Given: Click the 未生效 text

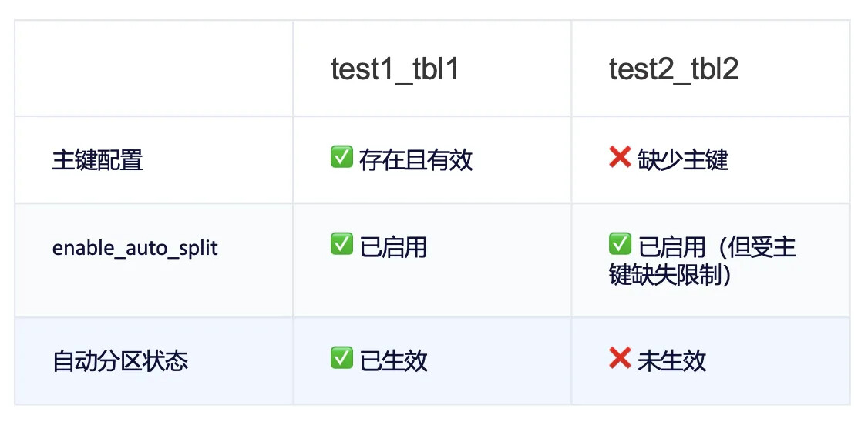Looking at the screenshot, I should (671, 360).
